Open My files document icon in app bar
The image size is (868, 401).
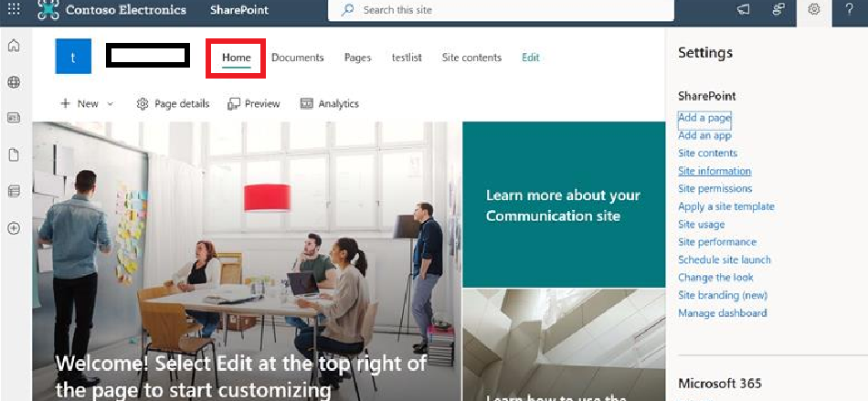click(14, 155)
